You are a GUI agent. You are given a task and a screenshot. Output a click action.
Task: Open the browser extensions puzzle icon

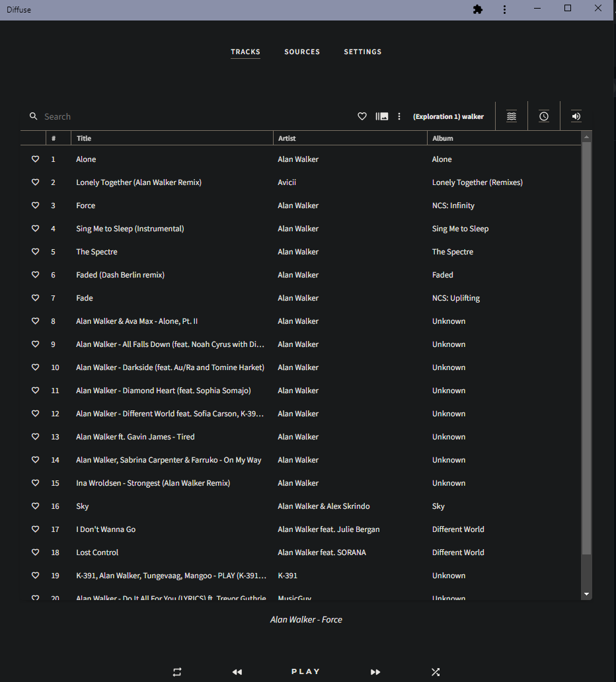pyautogui.click(x=478, y=9)
